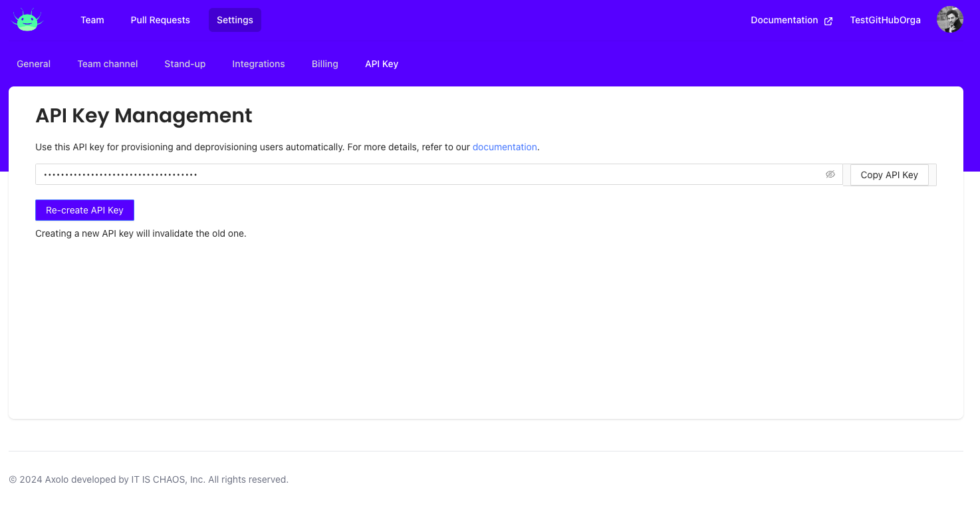This screenshot has width=980, height=518.
Task: Click the Axolo axolotl logo
Action: pyautogui.click(x=27, y=20)
